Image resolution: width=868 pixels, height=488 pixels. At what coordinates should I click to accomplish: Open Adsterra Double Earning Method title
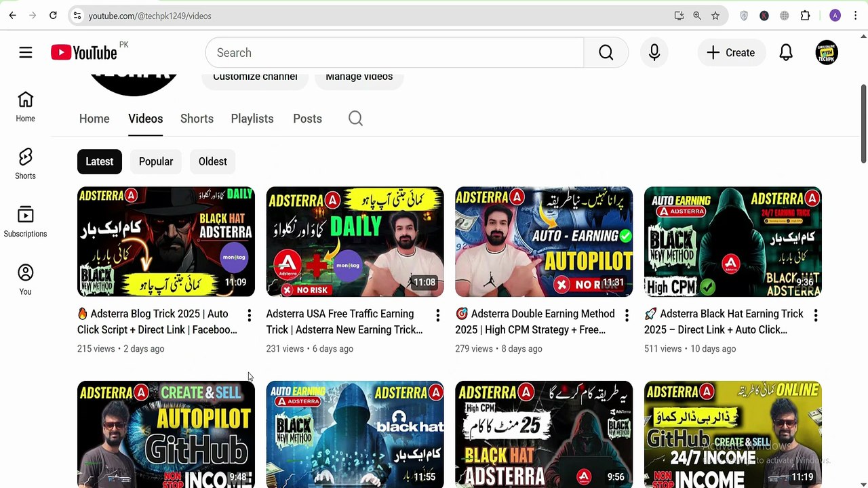pyautogui.click(x=535, y=322)
